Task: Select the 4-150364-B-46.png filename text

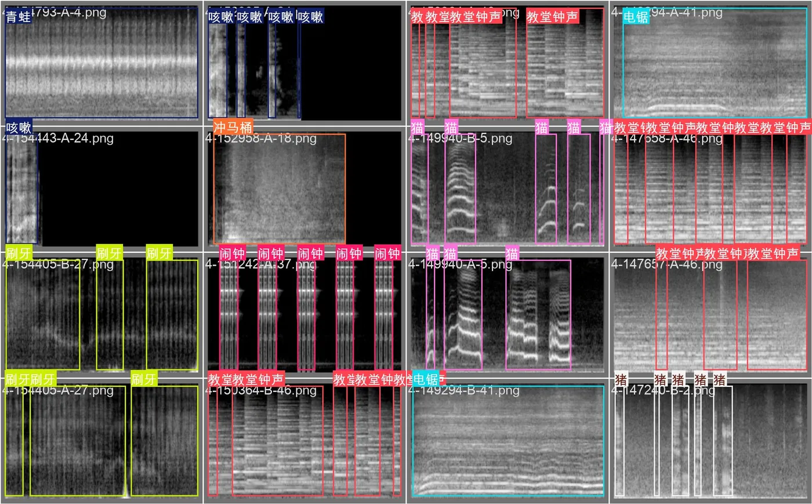Action: pyautogui.click(x=261, y=391)
